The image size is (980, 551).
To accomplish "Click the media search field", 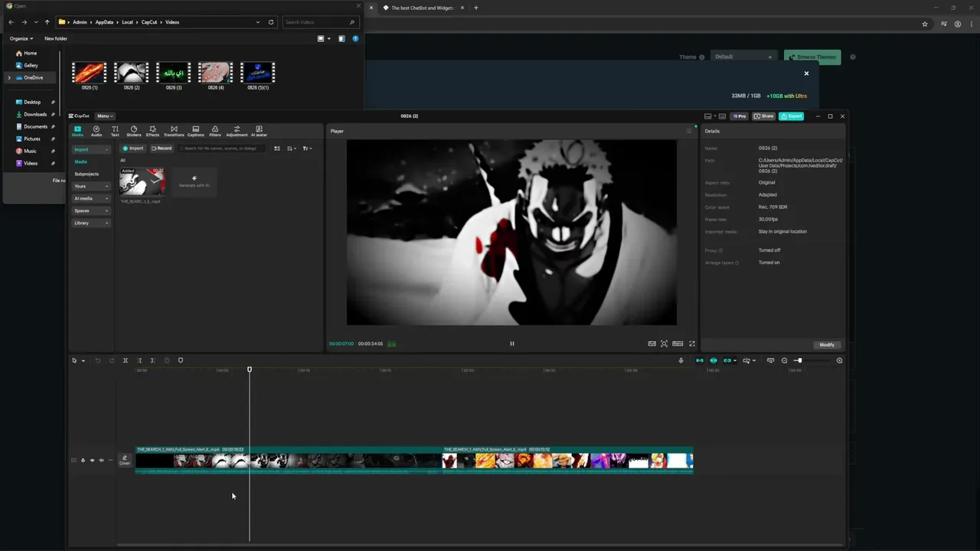I will coord(222,148).
